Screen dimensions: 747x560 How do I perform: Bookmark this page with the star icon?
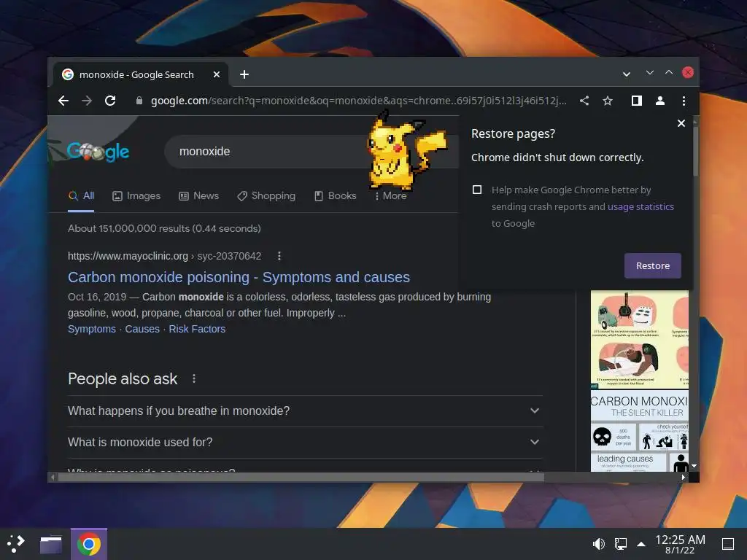tap(608, 101)
